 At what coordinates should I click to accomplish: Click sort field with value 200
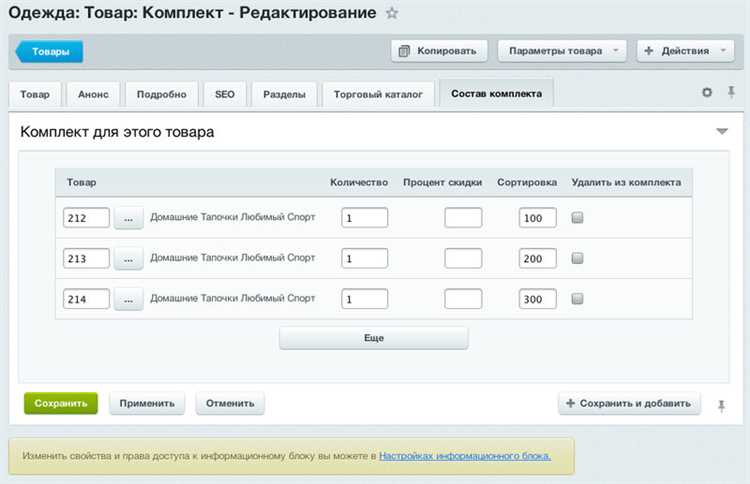[538, 259]
